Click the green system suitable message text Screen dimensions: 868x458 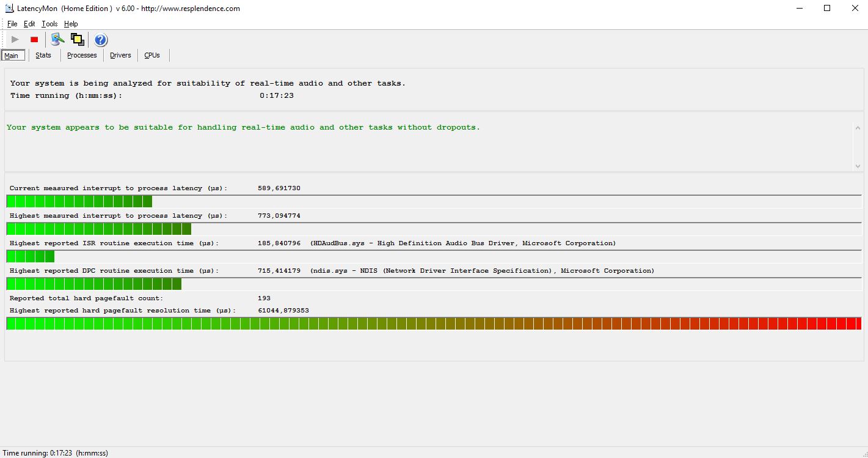coord(243,127)
